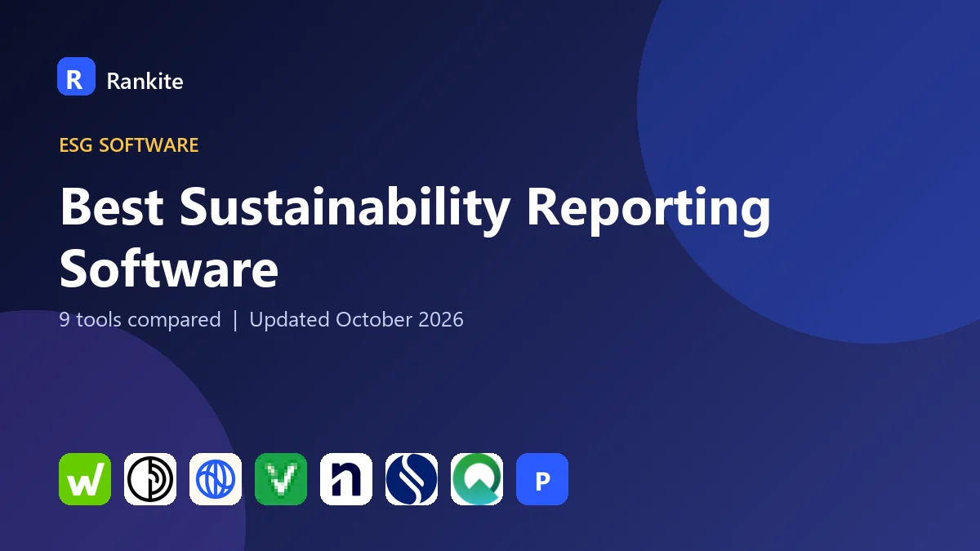Click the Updated October 2026 text
This screenshot has width=980, height=551.
click(x=356, y=319)
